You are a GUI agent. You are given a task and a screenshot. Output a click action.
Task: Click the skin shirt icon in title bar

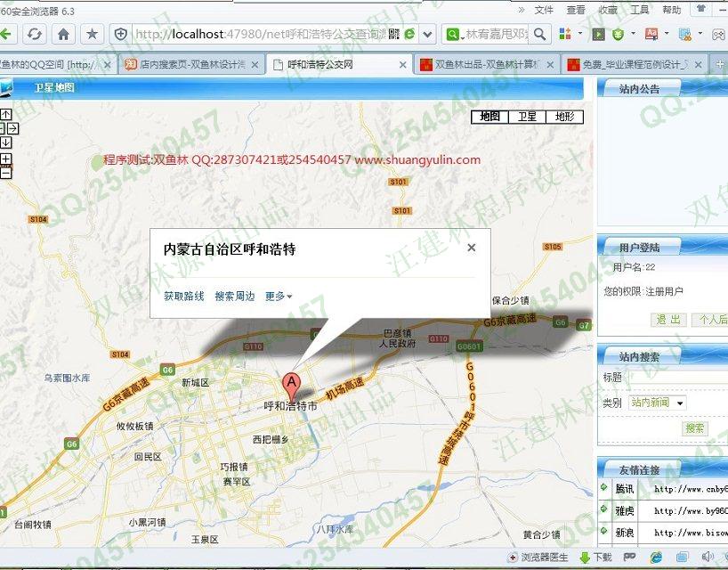coord(701,9)
